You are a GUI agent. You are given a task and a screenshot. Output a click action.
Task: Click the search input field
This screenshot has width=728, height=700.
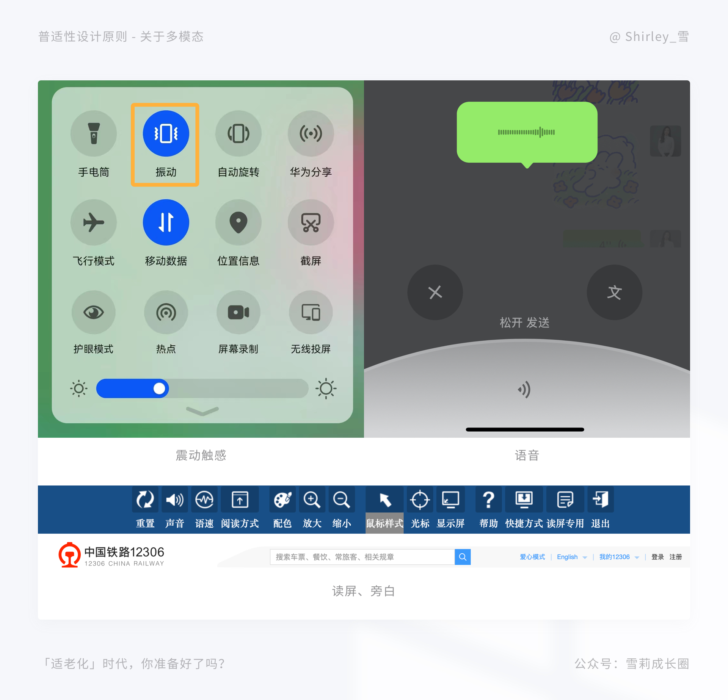point(361,556)
